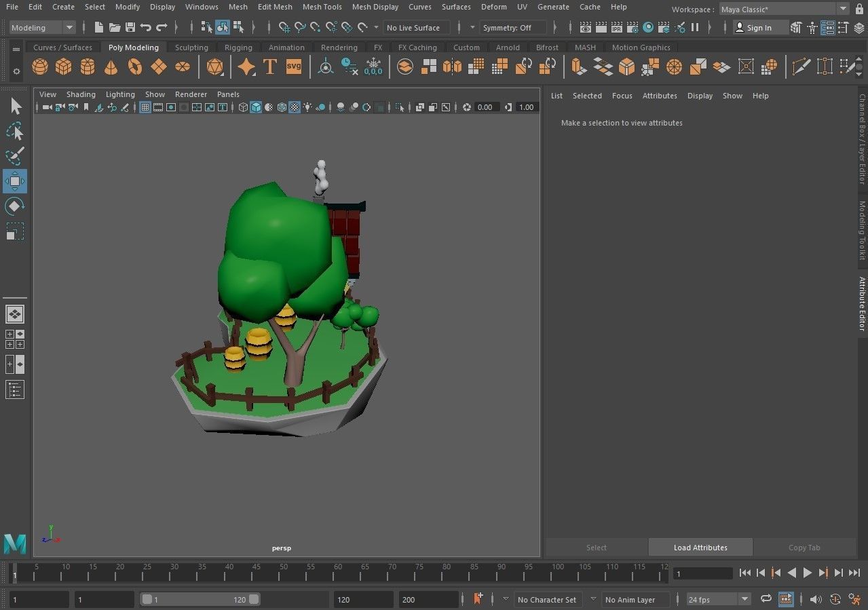Create a polygon cone from the shelf

click(111, 66)
